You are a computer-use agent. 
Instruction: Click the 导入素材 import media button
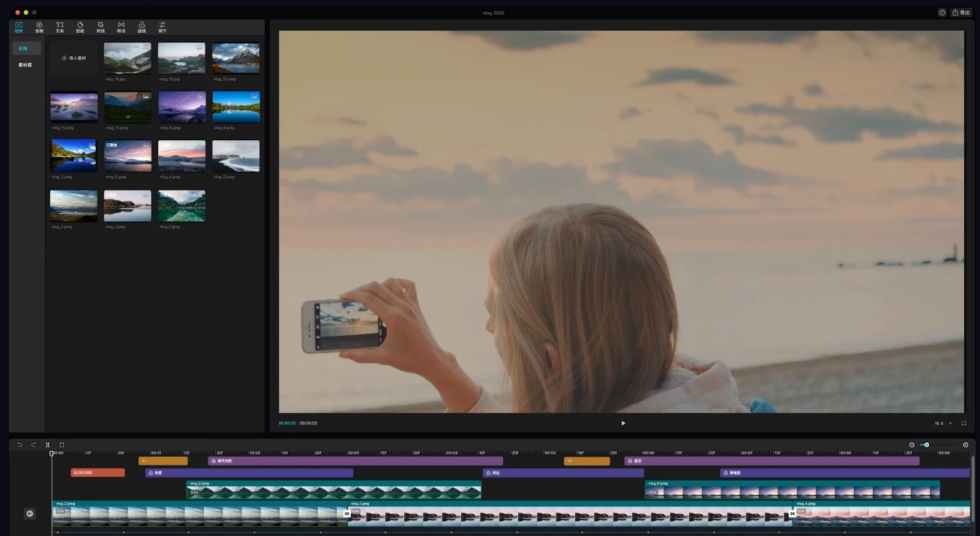[x=73, y=57]
